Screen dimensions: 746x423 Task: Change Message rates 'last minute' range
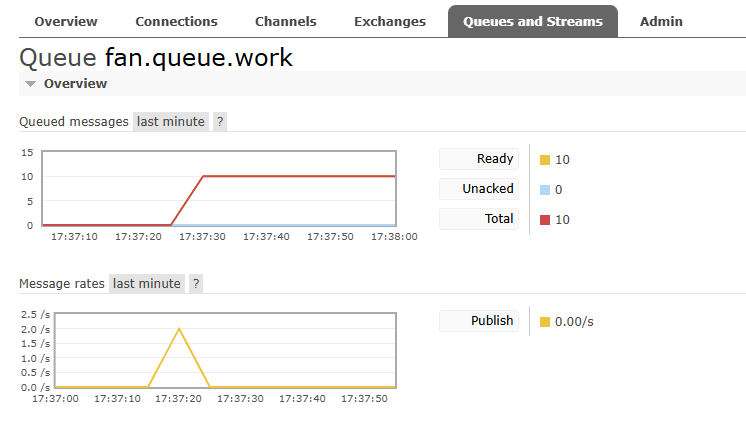pyautogui.click(x=147, y=284)
